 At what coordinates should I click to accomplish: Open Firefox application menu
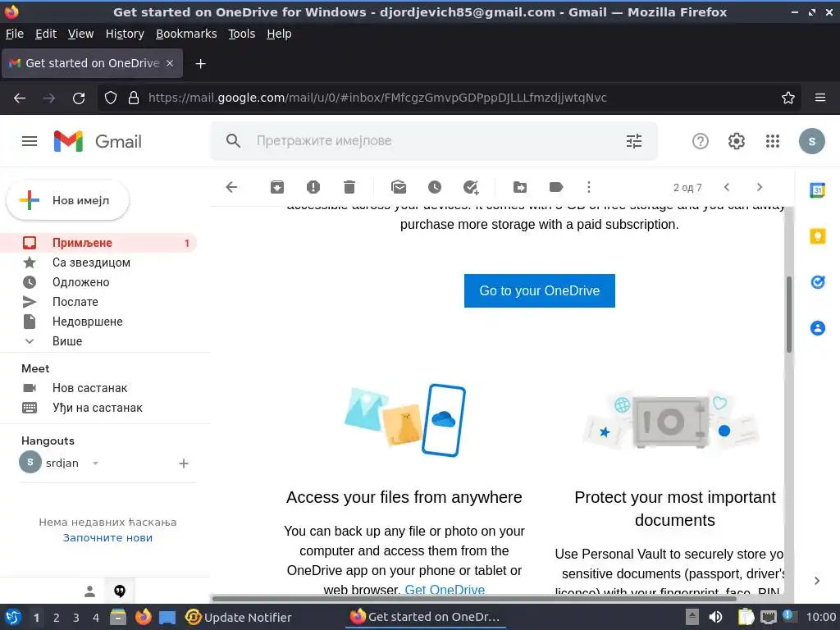point(820,98)
